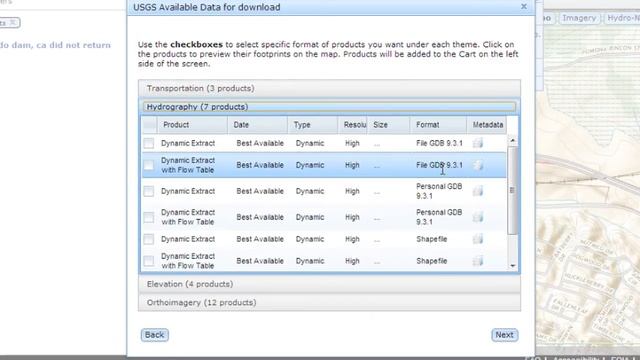This screenshot has height=360, width=640.
Task: Click 'Dynamic Extract' product in first row
Action: tap(188, 143)
